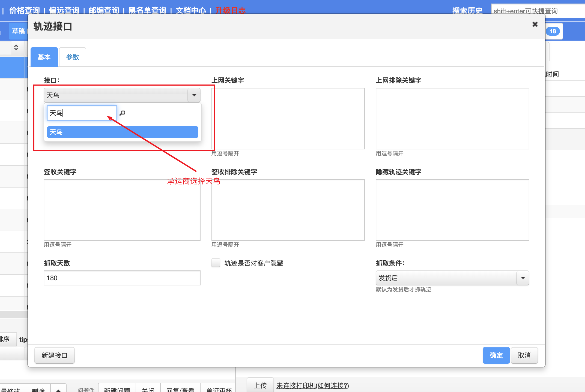Screen dimensions: 585x392
Task: Toggle 轨迹是否对客户隐藏 checkbox
Action: point(216,263)
